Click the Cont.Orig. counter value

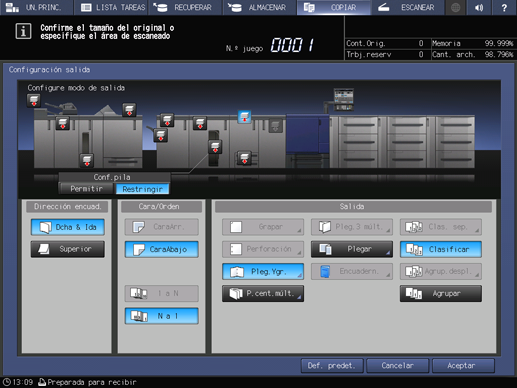tap(421, 43)
